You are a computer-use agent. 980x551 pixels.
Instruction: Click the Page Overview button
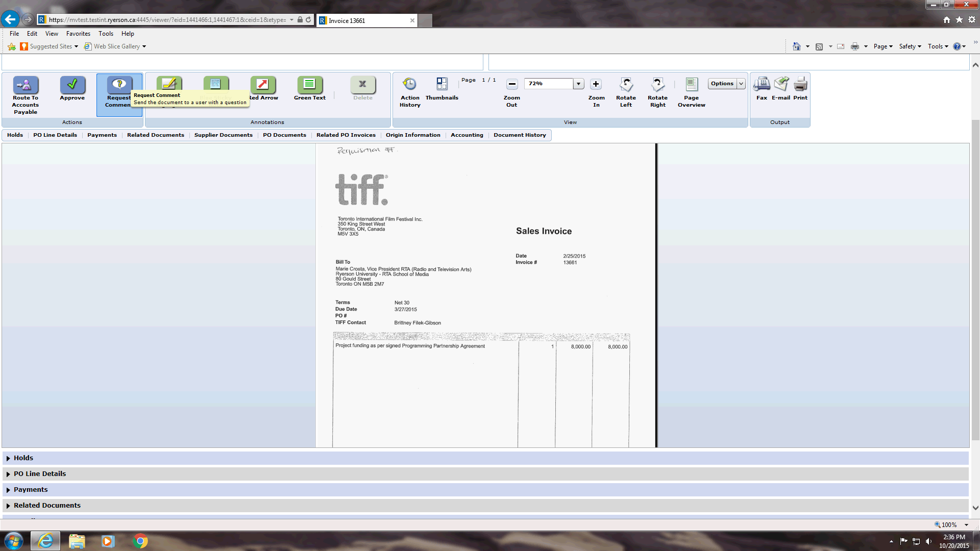[x=691, y=84]
